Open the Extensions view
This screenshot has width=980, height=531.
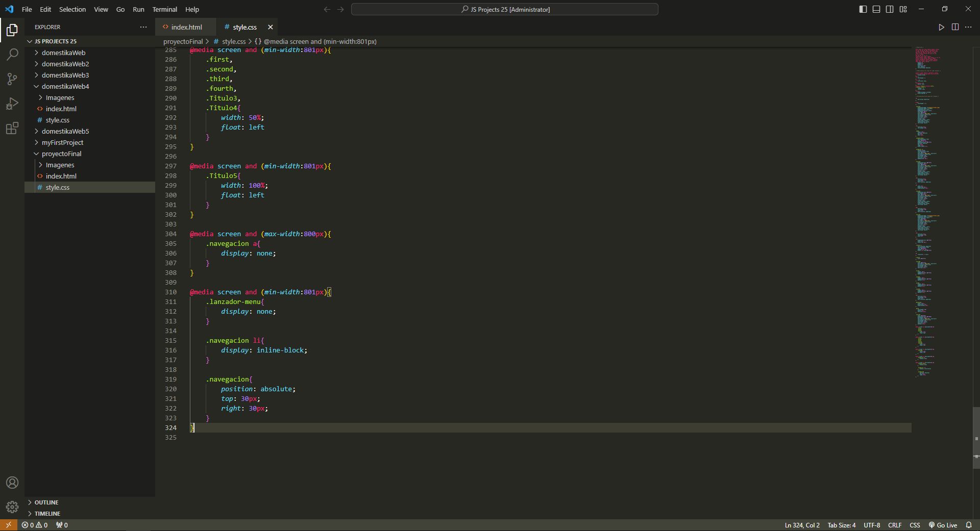[12, 128]
